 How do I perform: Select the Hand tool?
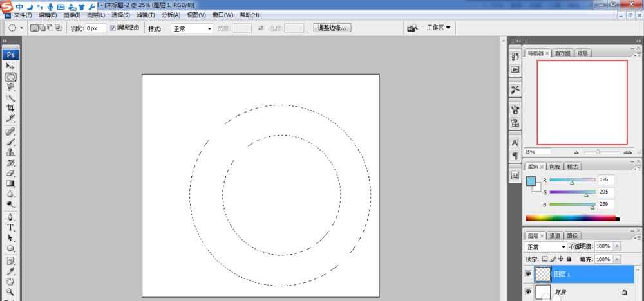click(11, 281)
